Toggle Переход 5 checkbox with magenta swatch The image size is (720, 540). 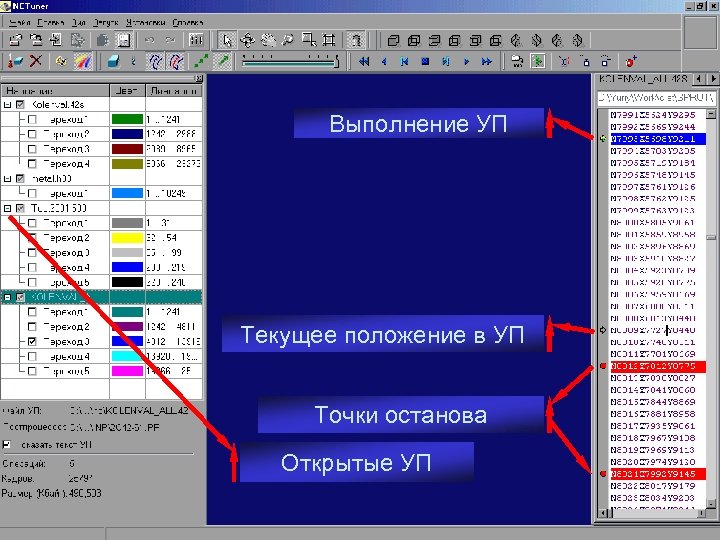pos(32,371)
